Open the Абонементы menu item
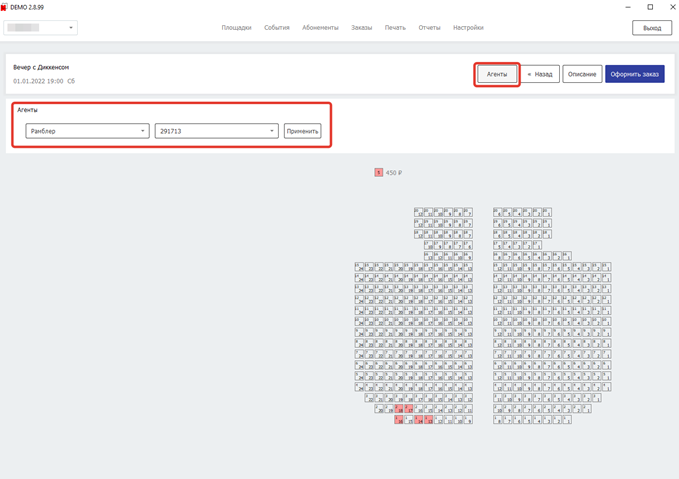This screenshot has height=479, width=679. click(x=320, y=28)
